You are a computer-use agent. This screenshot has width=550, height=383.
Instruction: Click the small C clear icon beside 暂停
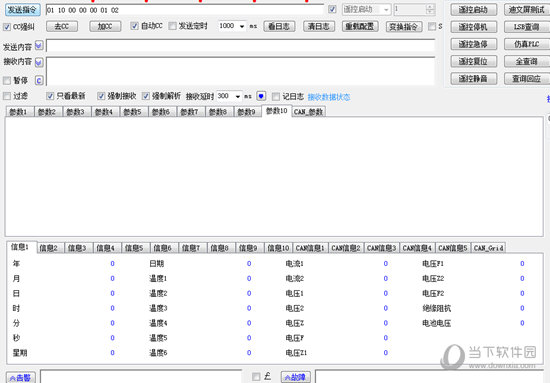click(39, 81)
